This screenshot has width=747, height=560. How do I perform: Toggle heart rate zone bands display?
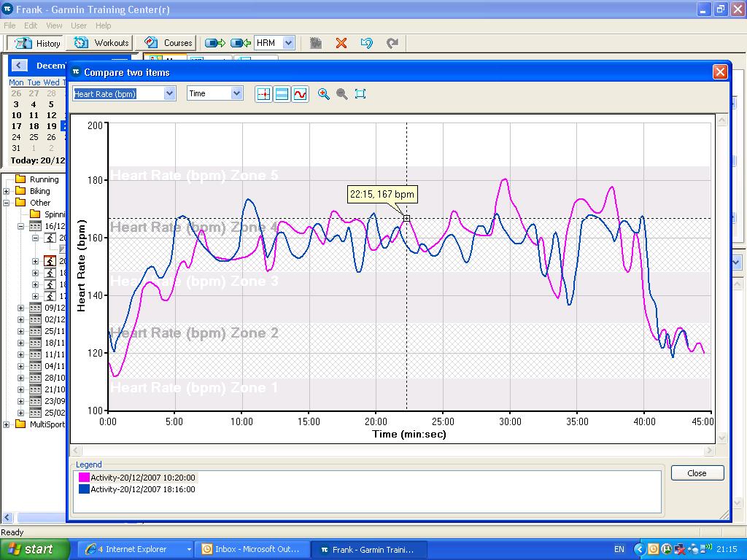[282, 94]
